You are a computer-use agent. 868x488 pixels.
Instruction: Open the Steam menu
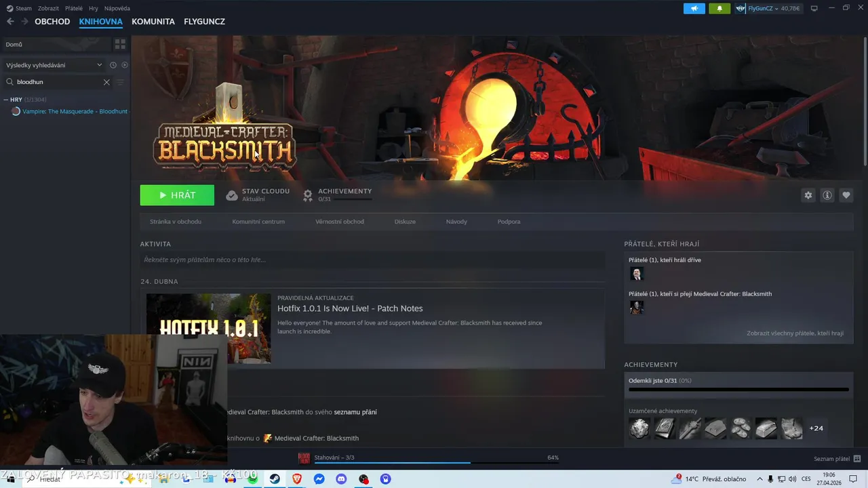pos(20,8)
